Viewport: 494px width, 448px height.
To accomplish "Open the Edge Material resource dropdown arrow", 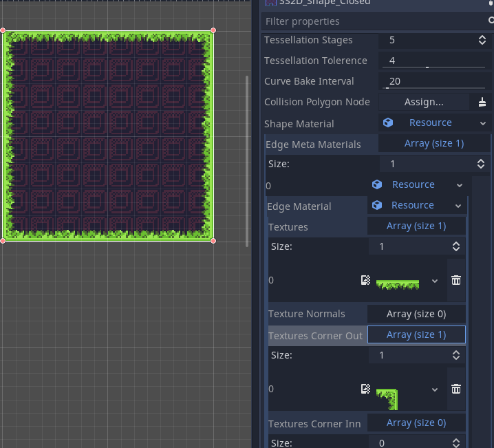I will tap(458, 205).
